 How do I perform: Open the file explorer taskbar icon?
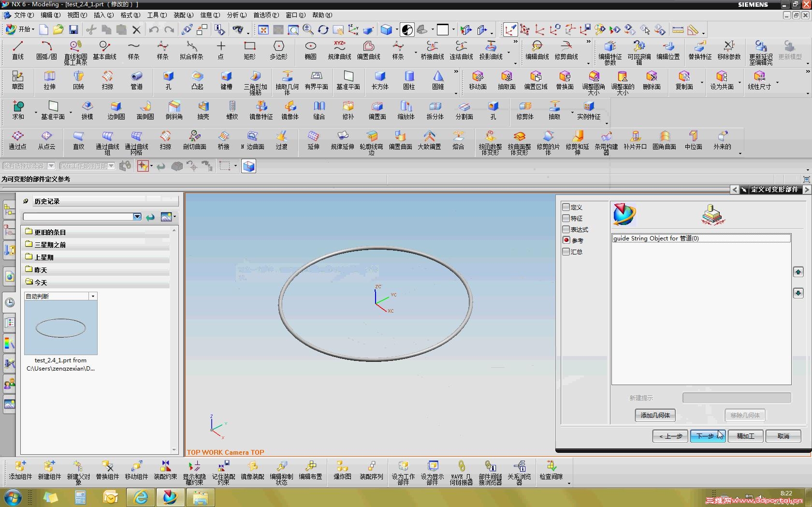pyautogui.click(x=200, y=497)
